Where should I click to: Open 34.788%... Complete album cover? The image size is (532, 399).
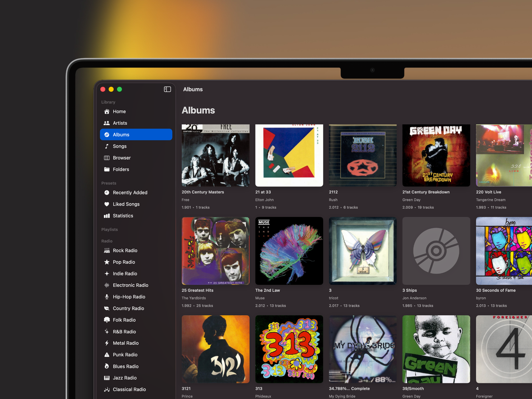363,349
